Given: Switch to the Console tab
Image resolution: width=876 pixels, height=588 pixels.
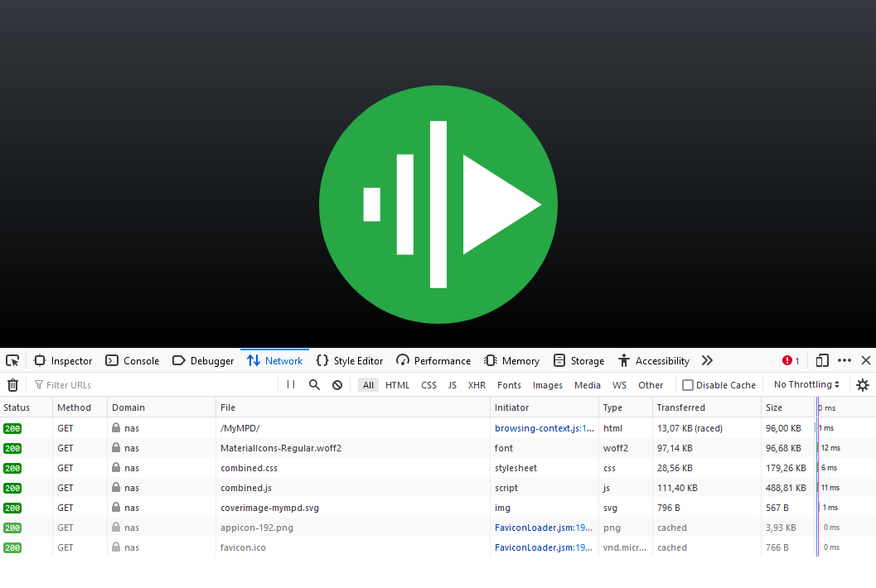Looking at the screenshot, I should point(133,361).
